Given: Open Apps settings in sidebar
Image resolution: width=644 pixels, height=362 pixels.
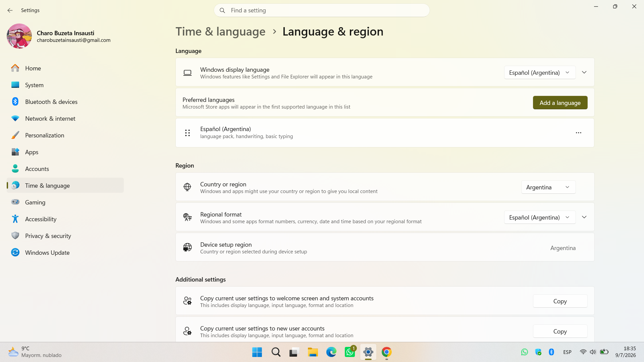Looking at the screenshot, I should (65, 152).
